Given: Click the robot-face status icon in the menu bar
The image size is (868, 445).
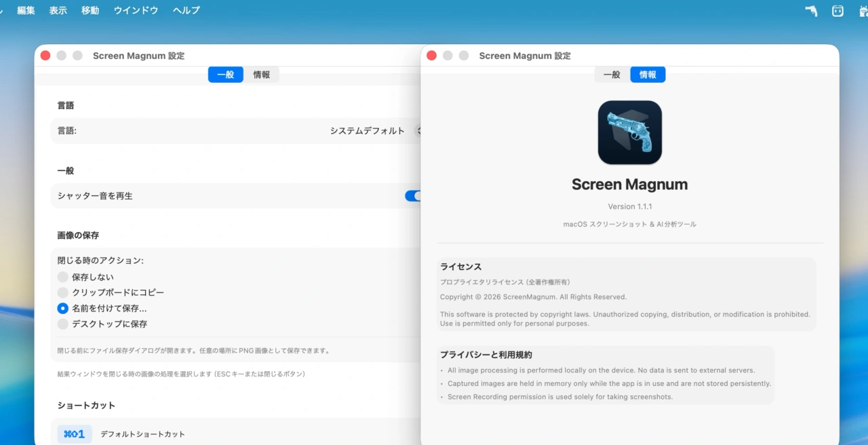Looking at the screenshot, I should click(837, 11).
